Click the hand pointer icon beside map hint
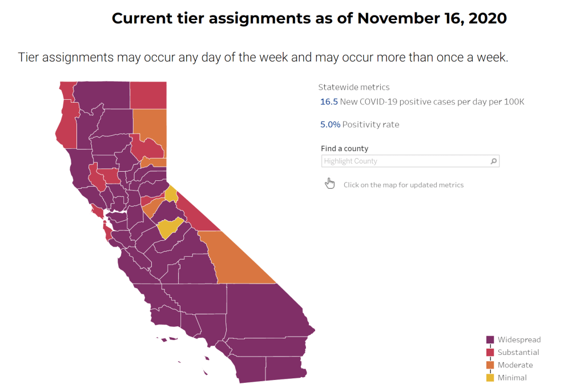Image resolution: width=584 pixels, height=392 pixels. (329, 183)
